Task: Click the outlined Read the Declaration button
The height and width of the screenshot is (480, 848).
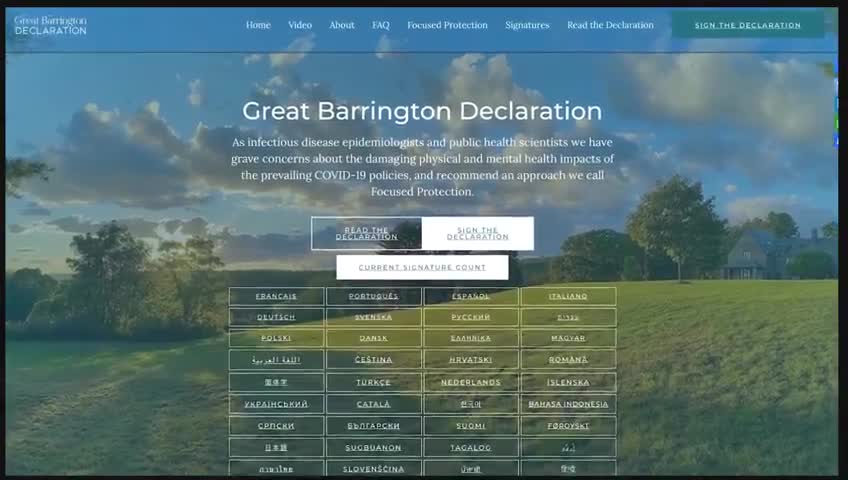Action: (x=367, y=234)
